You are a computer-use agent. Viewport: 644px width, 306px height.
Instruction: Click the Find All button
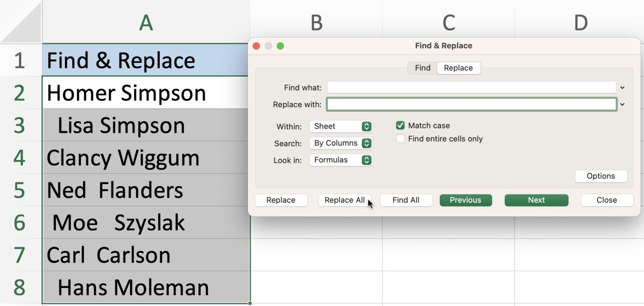pos(406,200)
